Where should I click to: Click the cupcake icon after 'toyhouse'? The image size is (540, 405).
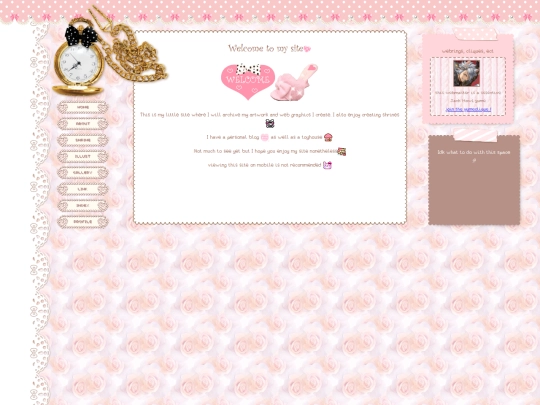click(x=328, y=137)
